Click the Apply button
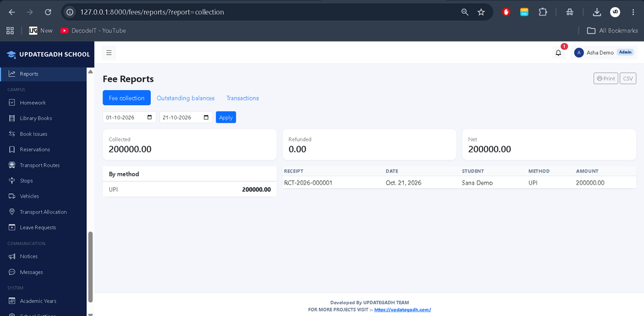The width and height of the screenshot is (644, 316). 226,118
